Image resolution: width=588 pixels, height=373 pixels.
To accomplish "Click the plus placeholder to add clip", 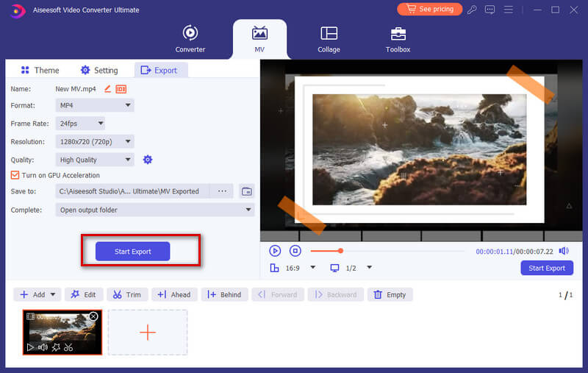I will pos(148,333).
